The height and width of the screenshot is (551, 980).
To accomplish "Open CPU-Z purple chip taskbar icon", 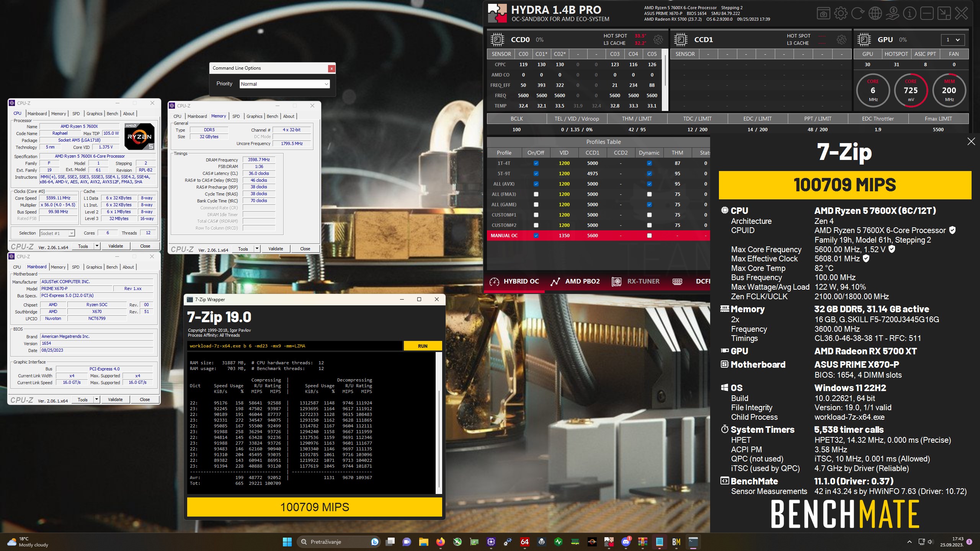I will click(x=491, y=542).
